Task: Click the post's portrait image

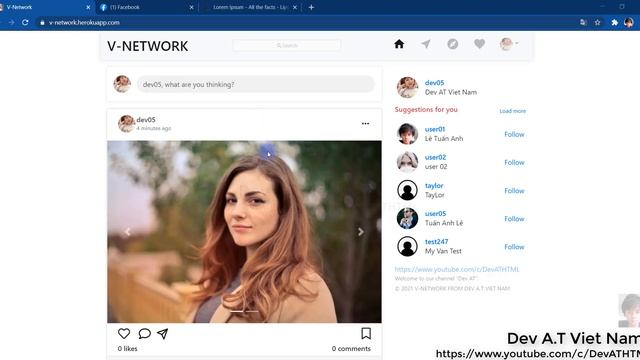Action: coord(244,232)
